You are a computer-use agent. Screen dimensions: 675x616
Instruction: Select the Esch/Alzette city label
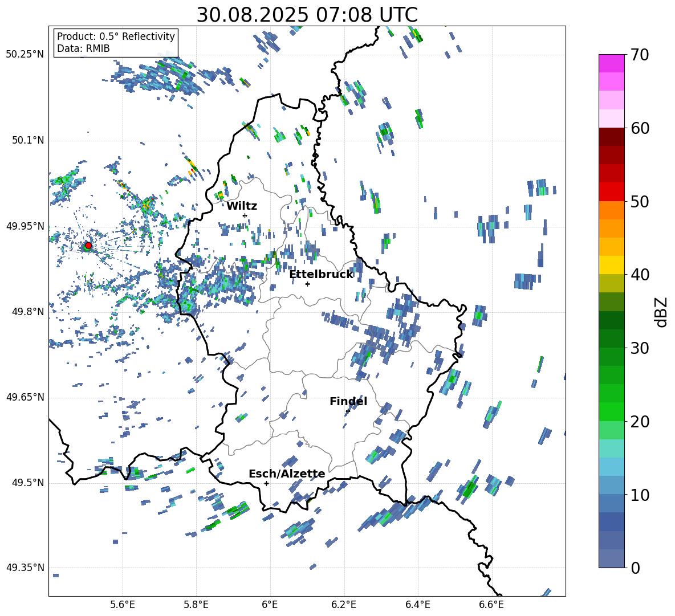(x=287, y=474)
